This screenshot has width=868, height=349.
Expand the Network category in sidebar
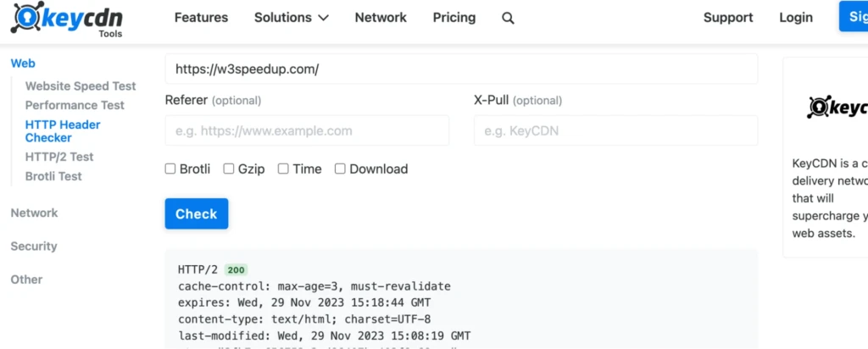(34, 213)
